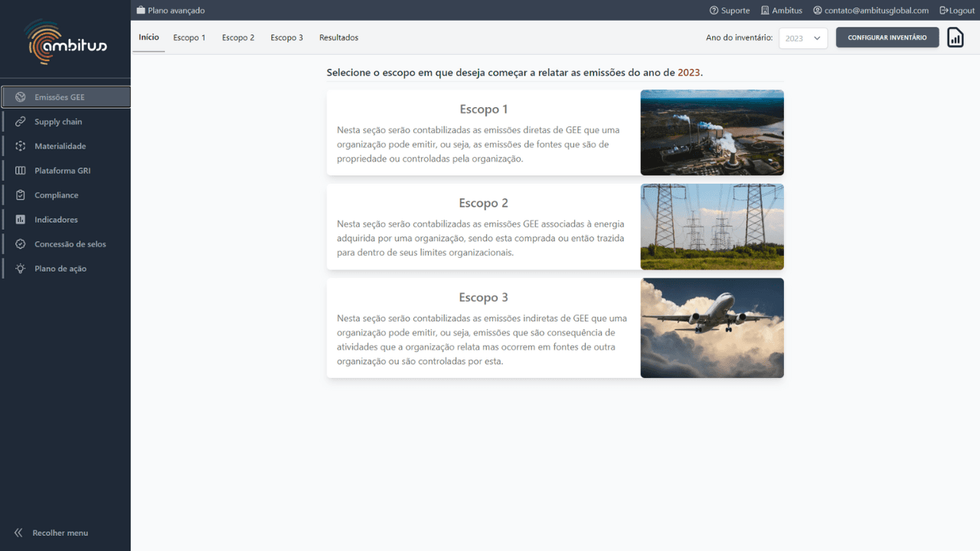The height and width of the screenshot is (551, 980).
Task: Open Plataforma GRI menu item label
Action: [x=62, y=171]
